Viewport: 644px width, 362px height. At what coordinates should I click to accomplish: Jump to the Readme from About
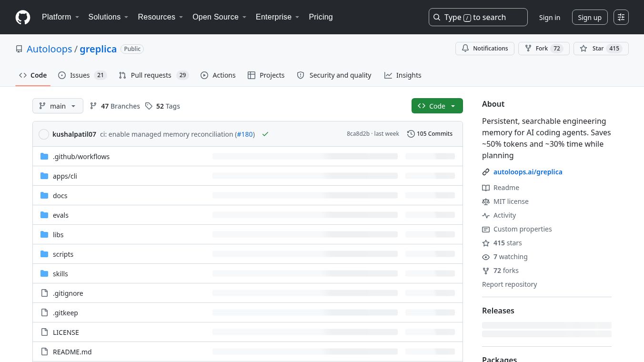point(501,188)
